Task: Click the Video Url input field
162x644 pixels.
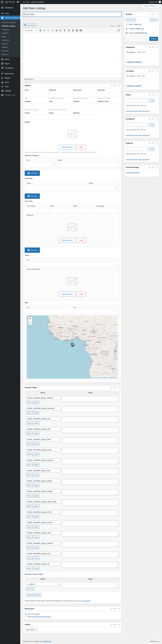Action: pos(72,265)
